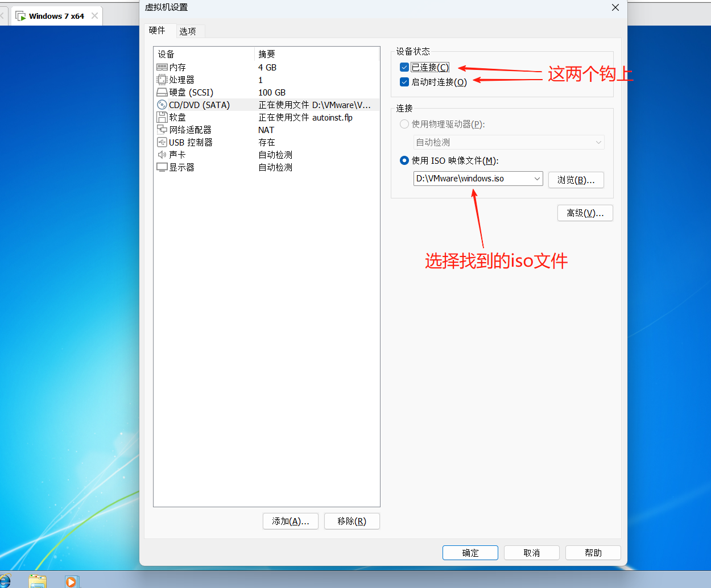Click the network adapter (网络适配器) icon

(162, 130)
